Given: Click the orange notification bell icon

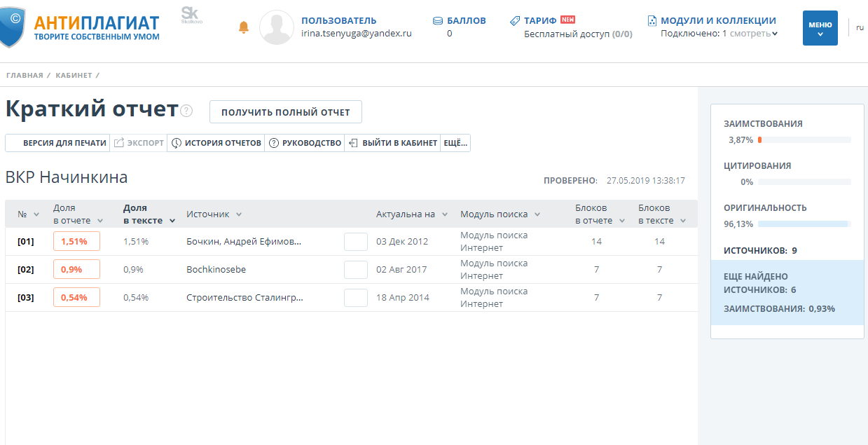Looking at the screenshot, I should point(244,27).
